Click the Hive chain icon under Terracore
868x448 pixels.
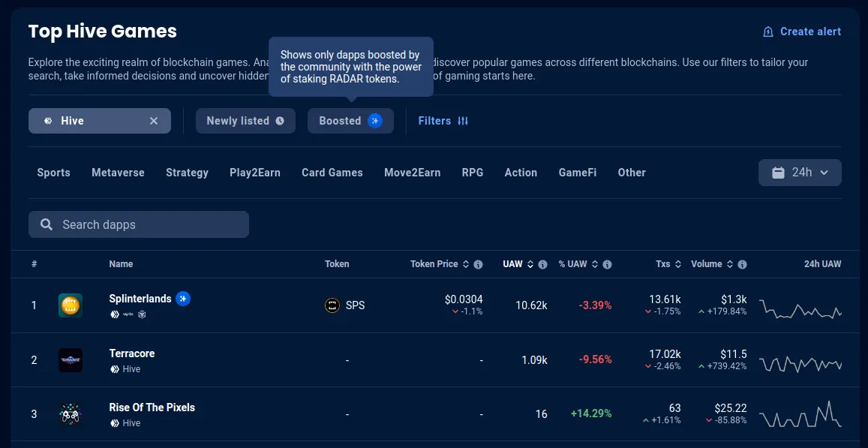[x=115, y=368]
